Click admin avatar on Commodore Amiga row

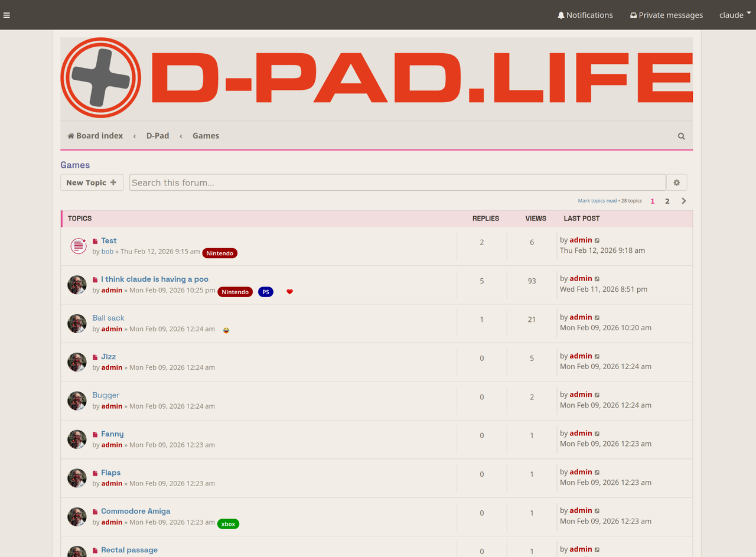[x=77, y=517]
